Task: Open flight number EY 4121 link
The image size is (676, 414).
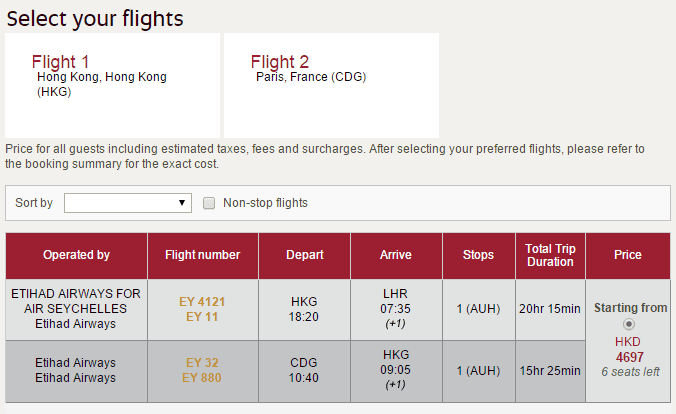Action: 202,301
